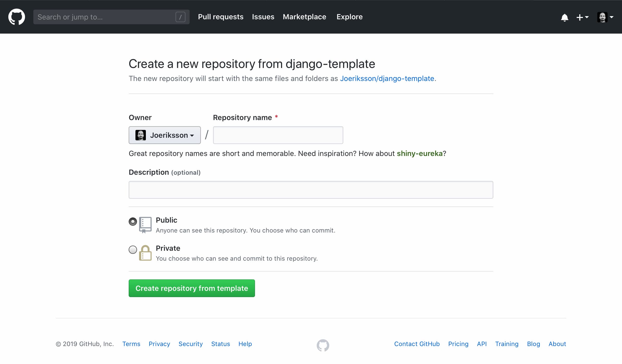Open Pull requests from the navbar
The image size is (622, 364).
point(220,17)
